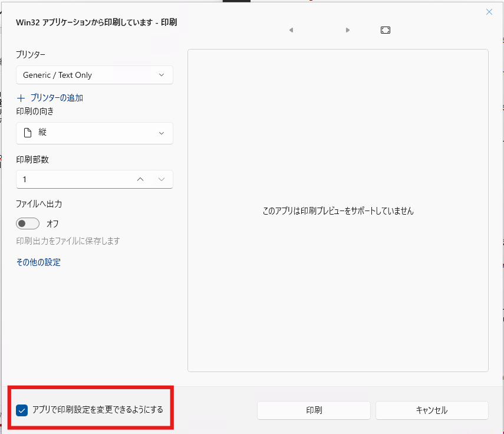
Task: Uncheck アプリで印刷設定を変更できるようにする checkbox
Action: click(x=23, y=410)
